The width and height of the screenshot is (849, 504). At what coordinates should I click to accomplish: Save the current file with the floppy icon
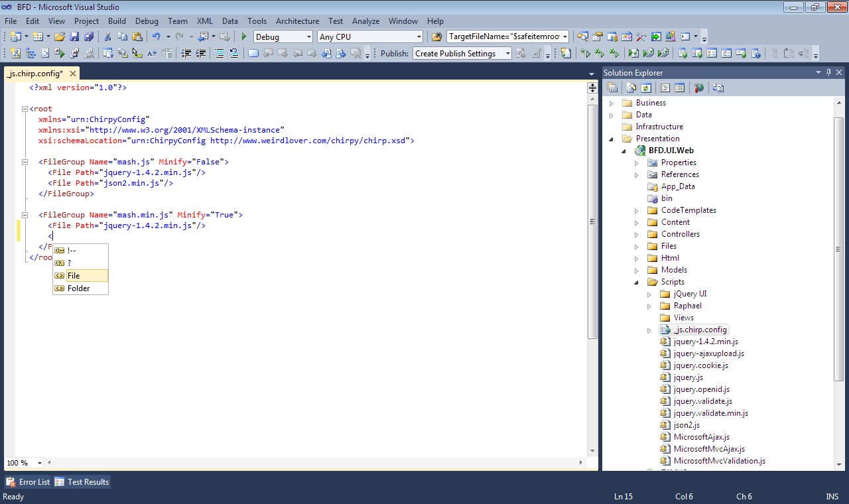(x=74, y=36)
